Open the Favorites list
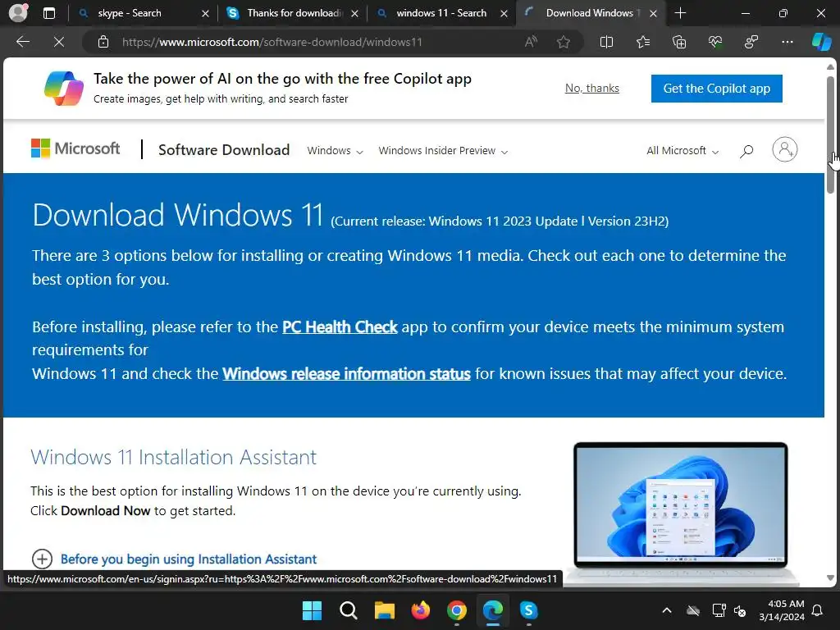Screen dimensions: 840x630 (643, 42)
